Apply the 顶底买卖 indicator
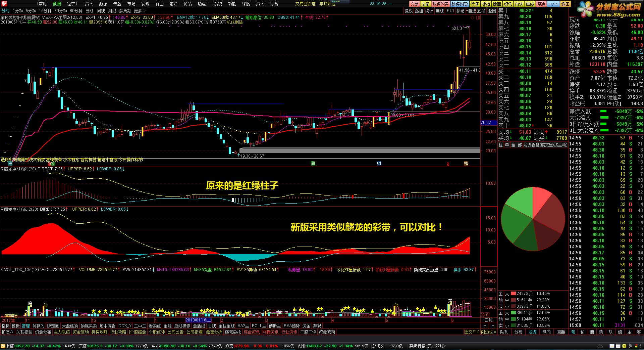The width and height of the screenshot is (644, 350). [89, 326]
